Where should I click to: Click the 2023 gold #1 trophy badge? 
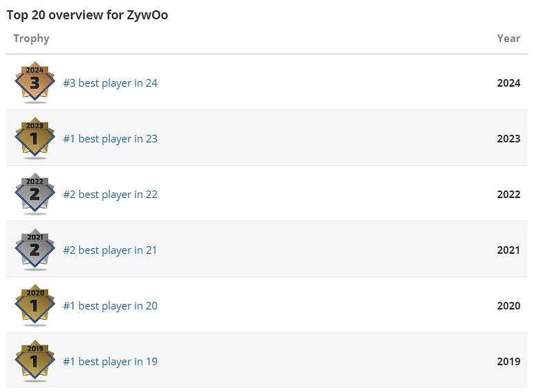coord(34,138)
